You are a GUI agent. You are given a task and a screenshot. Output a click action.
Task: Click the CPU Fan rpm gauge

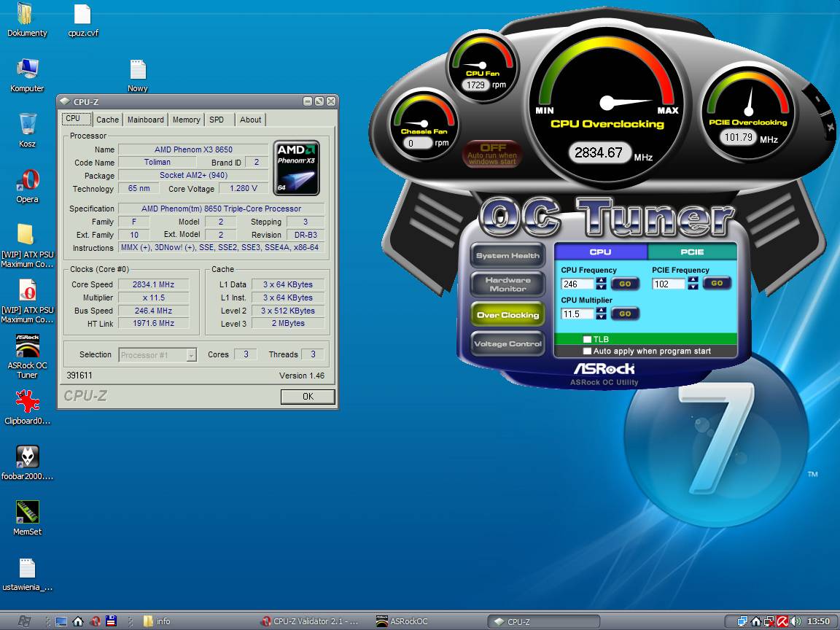[483, 66]
